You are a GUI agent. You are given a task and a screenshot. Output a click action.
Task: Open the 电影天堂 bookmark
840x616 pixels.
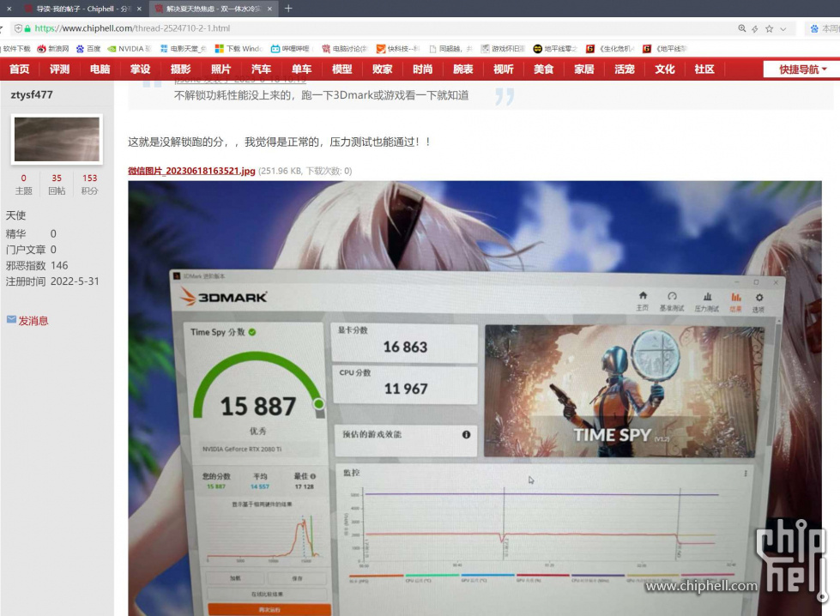(x=184, y=49)
